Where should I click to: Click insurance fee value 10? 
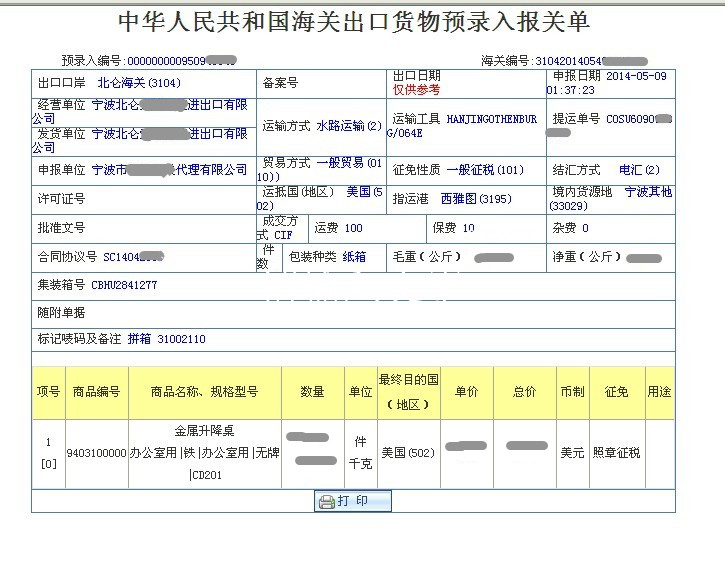tap(468, 228)
